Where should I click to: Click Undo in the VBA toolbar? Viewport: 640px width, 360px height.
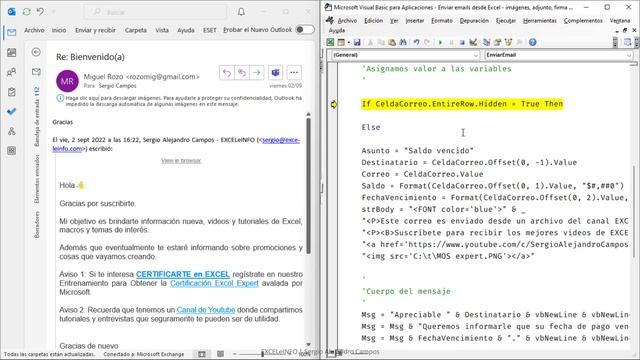pos(416,42)
